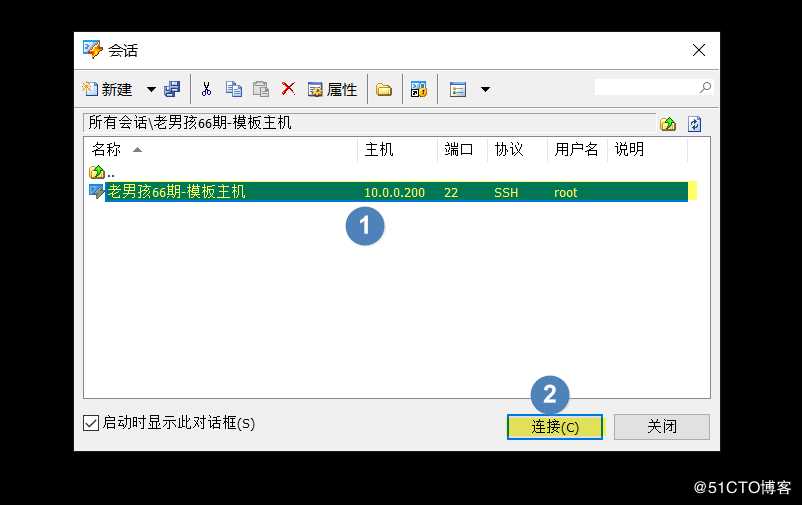The image size is (802, 505).
Task: Expand the 新建 dropdown arrow
Action: tap(151, 90)
